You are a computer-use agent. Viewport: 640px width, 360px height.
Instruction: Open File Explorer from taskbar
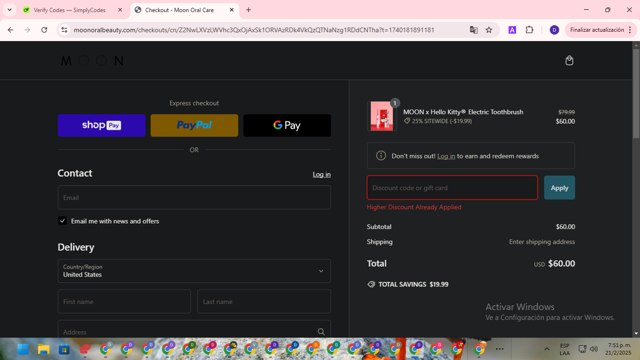point(43,349)
